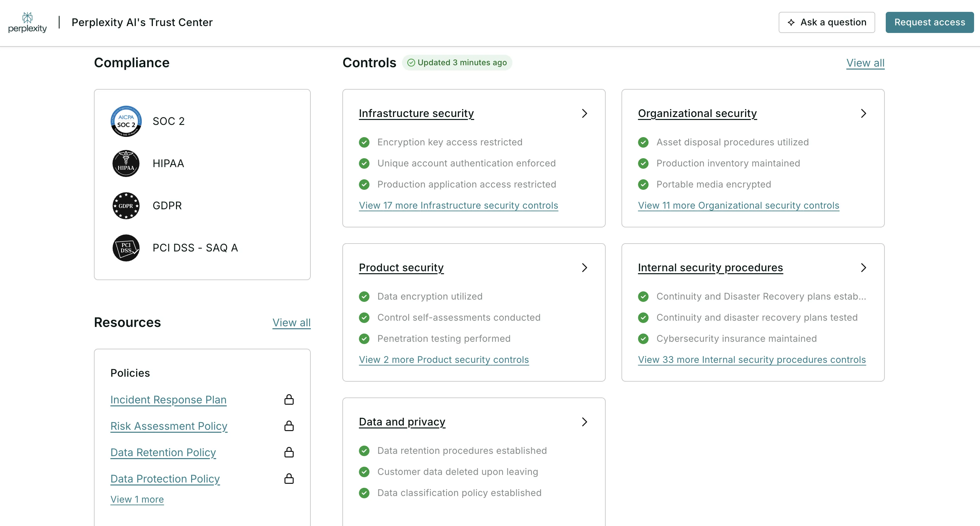The height and width of the screenshot is (526, 980).
Task: Click the Customer data deleted upon leaving text
Action: [458, 472]
